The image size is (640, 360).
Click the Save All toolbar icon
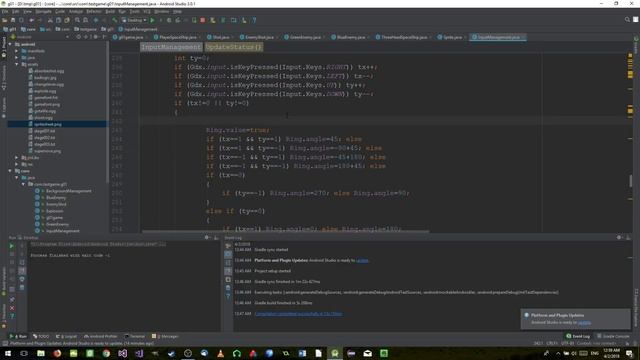click(13, 20)
